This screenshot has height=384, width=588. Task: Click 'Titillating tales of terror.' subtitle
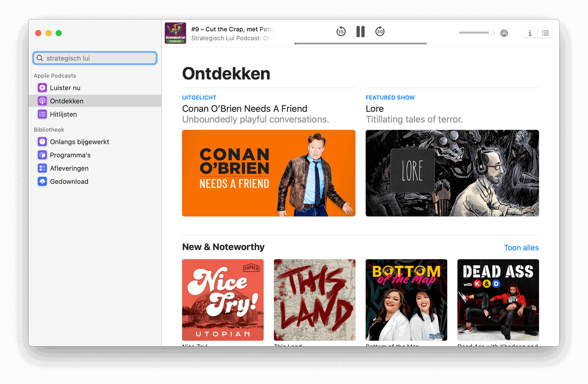414,119
